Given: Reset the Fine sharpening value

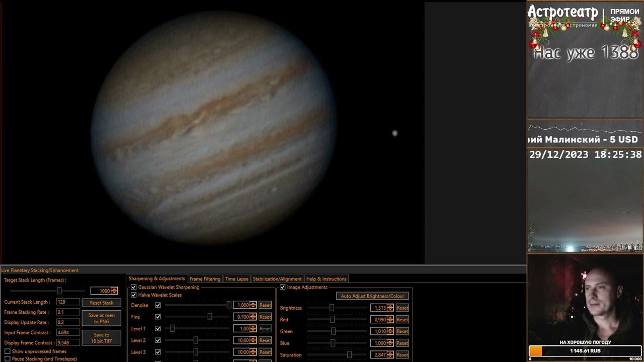Looking at the screenshot, I should 265,317.
